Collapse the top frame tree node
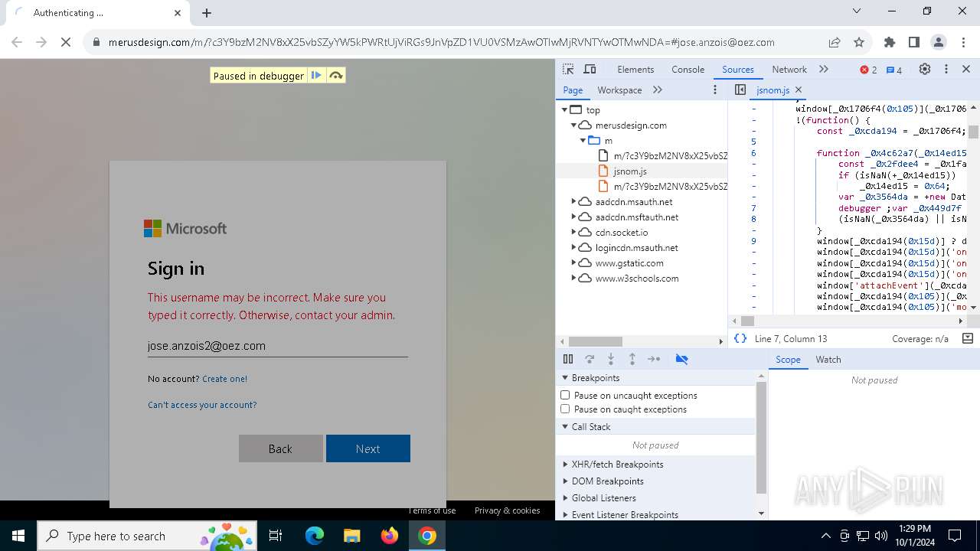 564,110
